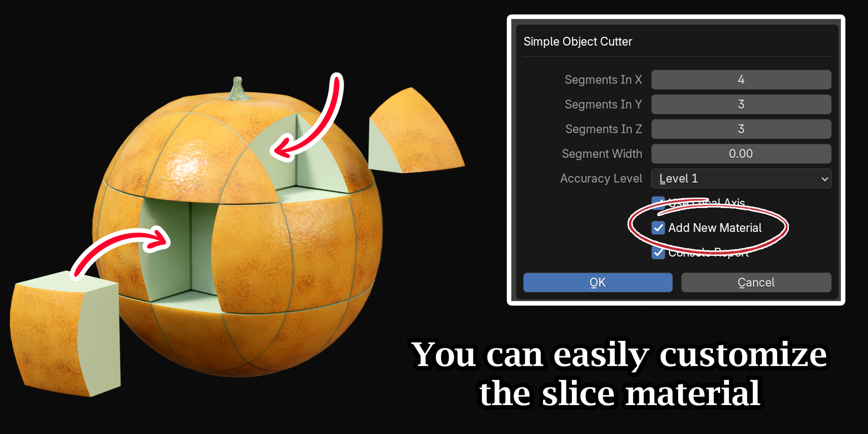This screenshot has width=868, height=434.
Task: Click the red arrow pointing into the side cutout
Action: [120, 251]
